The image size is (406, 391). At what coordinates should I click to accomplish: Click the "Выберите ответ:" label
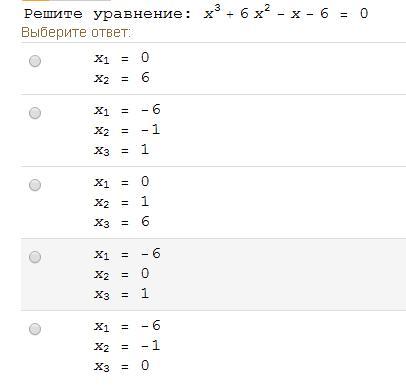click(76, 33)
